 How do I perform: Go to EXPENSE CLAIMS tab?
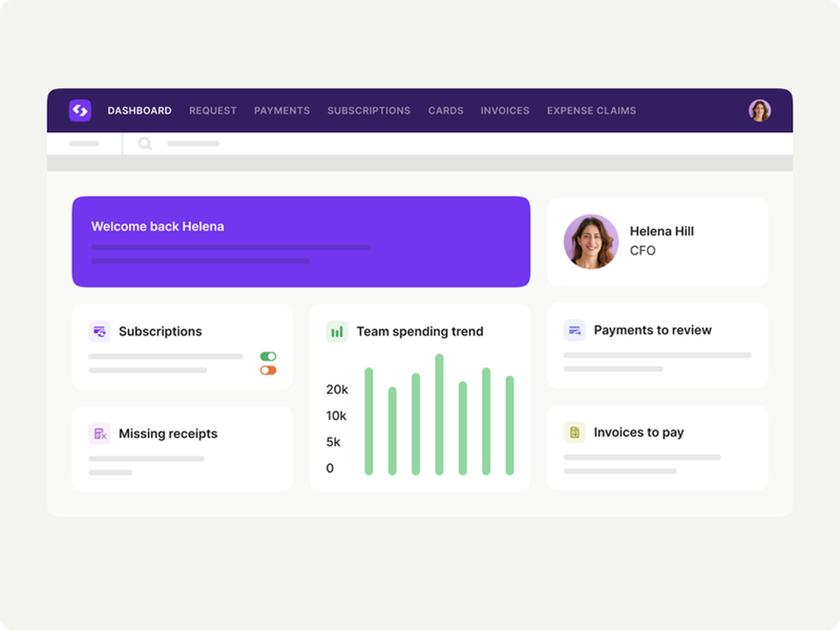(591, 111)
